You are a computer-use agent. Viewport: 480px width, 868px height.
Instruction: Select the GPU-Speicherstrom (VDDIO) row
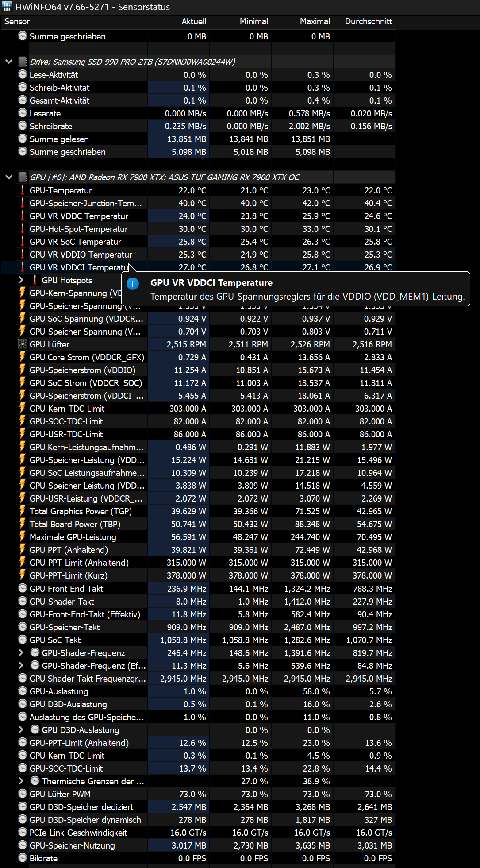click(197, 370)
